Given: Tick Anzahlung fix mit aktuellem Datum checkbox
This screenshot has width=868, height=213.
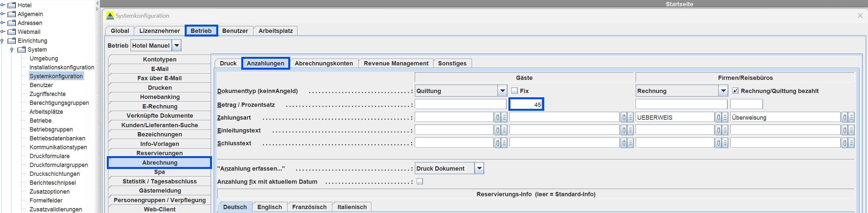Looking at the screenshot, I should 420,181.
